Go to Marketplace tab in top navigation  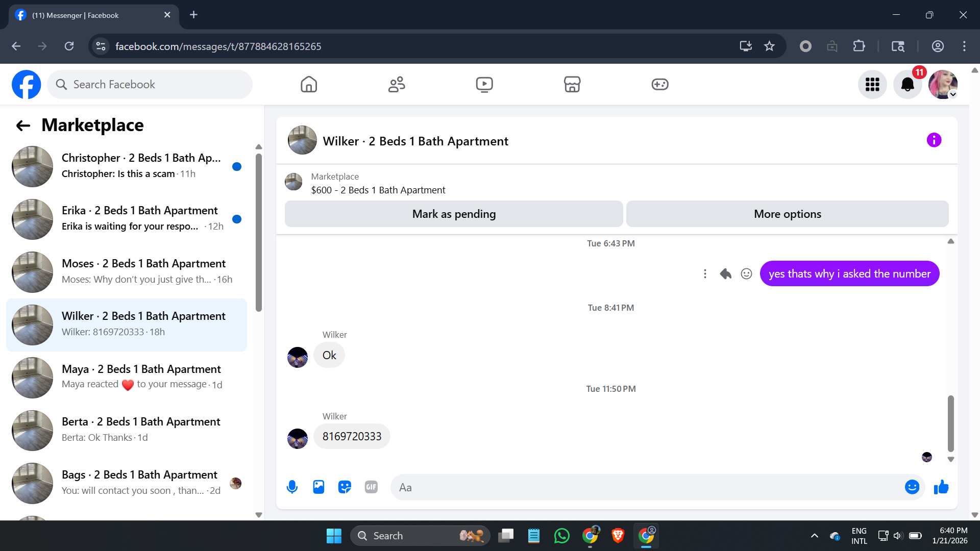pyautogui.click(x=572, y=85)
